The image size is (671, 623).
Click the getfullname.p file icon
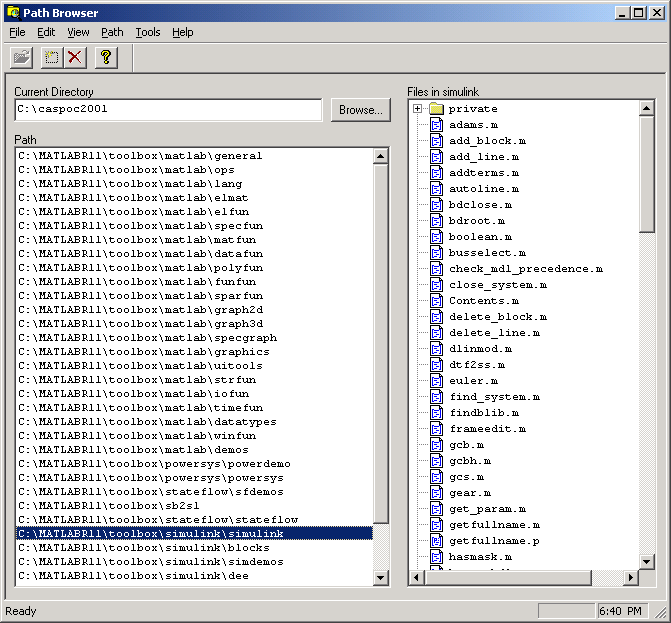(x=436, y=541)
